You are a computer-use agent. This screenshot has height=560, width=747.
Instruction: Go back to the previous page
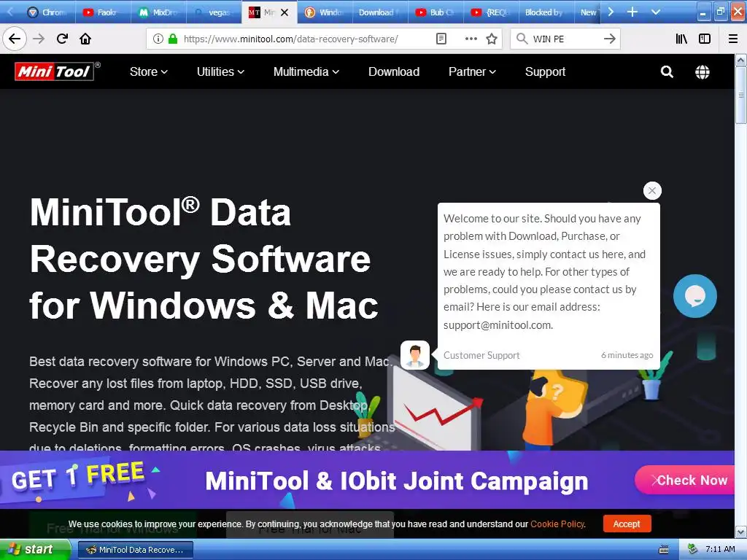tap(15, 39)
